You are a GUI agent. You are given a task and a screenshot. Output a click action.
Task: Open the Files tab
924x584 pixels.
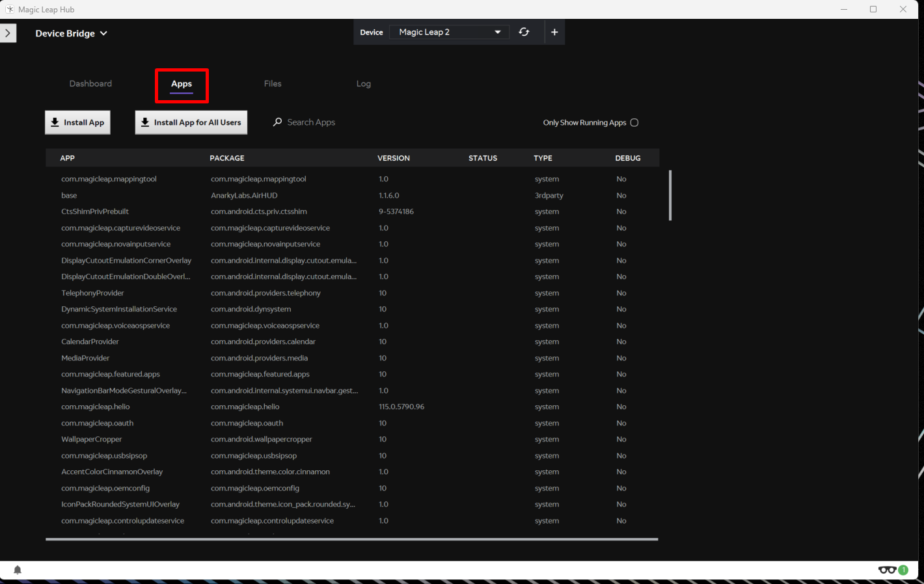point(273,84)
